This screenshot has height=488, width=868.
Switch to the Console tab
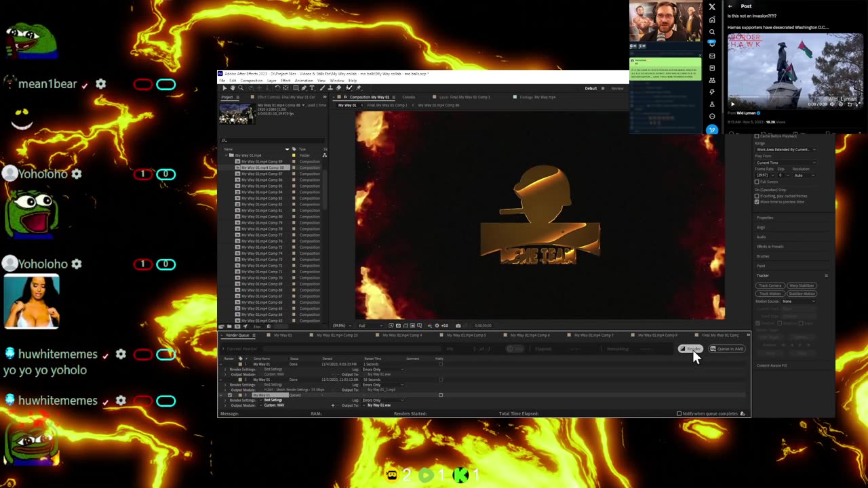coord(408,97)
